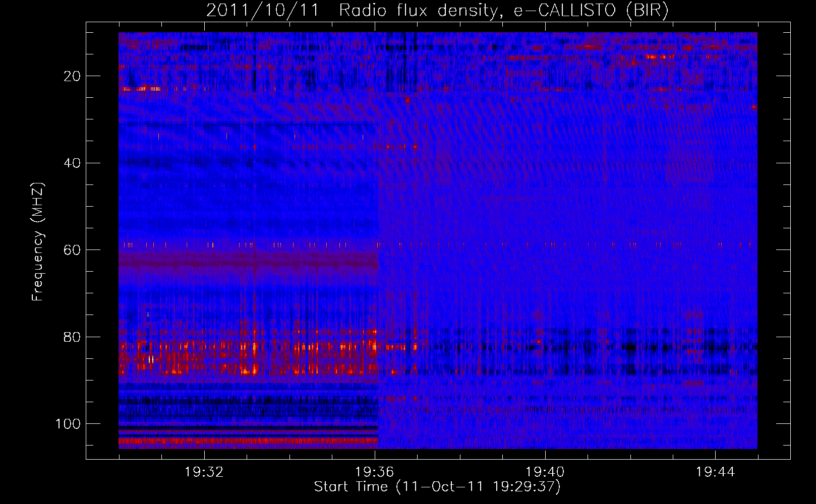Click the frequency tick label "60"
The width and height of the screenshot is (816, 504).
[x=72, y=250]
